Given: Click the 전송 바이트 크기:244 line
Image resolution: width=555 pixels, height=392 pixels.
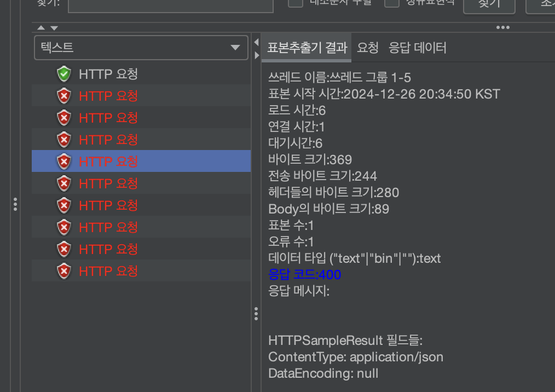Looking at the screenshot, I should point(322,176).
